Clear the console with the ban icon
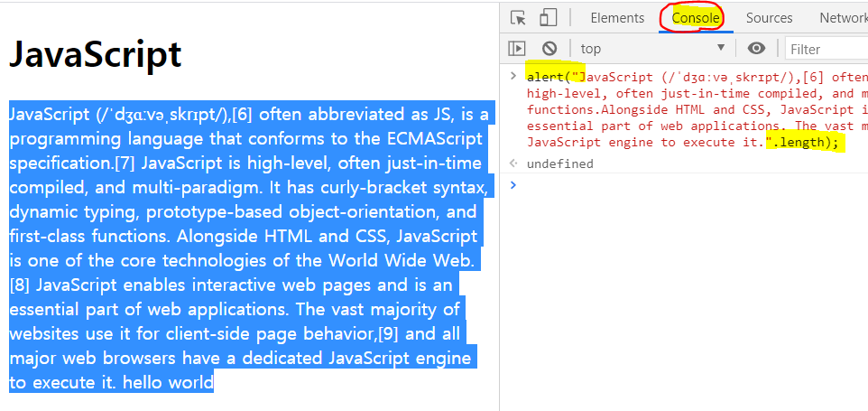868x411 pixels. pyautogui.click(x=549, y=49)
